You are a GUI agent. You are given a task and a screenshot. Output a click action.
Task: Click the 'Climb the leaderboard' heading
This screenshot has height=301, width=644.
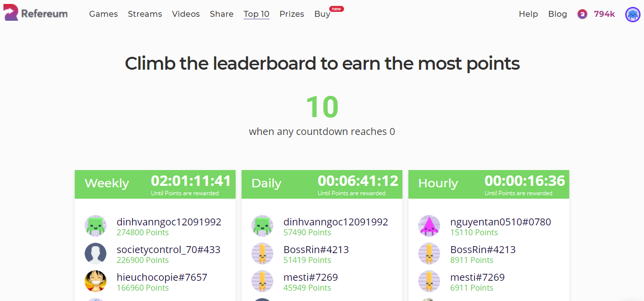tap(322, 64)
